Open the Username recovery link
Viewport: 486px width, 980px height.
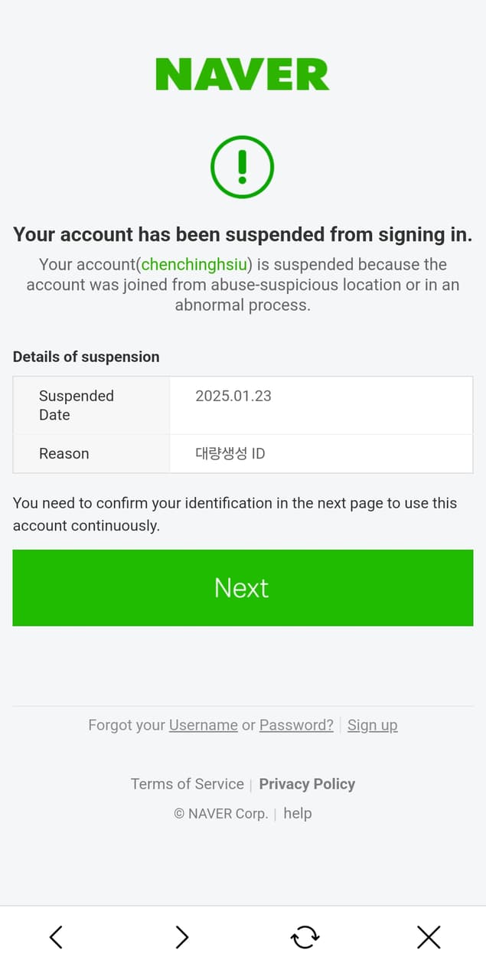coord(203,725)
